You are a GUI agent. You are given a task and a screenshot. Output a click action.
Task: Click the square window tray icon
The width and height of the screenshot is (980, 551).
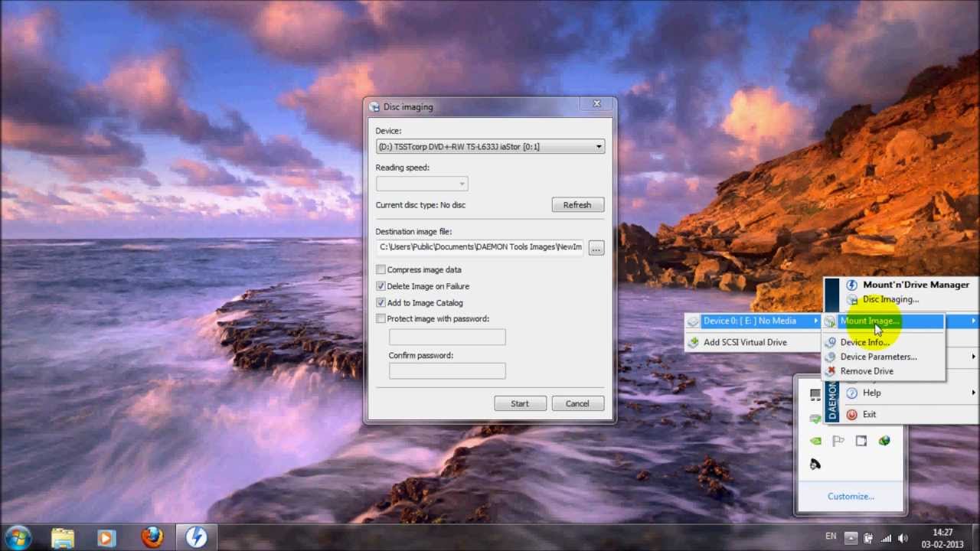[x=861, y=441]
